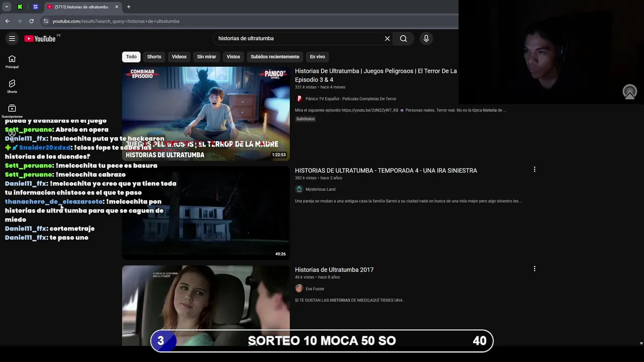Click the thanachero_de_eleazarsoto chat username

tap(54, 202)
